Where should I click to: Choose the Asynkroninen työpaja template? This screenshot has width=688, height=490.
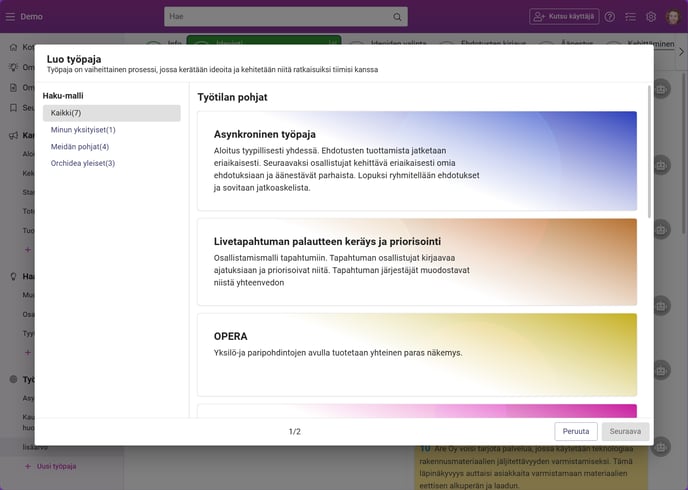pos(417,160)
